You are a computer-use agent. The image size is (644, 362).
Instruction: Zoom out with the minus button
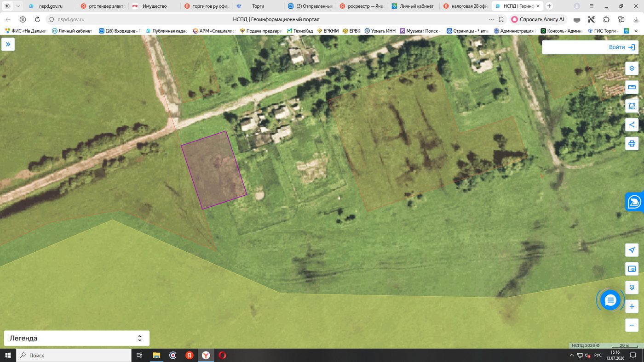(x=632, y=325)
